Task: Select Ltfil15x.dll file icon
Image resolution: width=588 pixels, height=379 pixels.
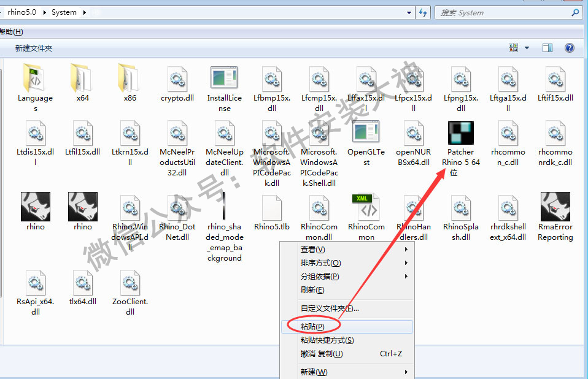Action: coord(83,133)
